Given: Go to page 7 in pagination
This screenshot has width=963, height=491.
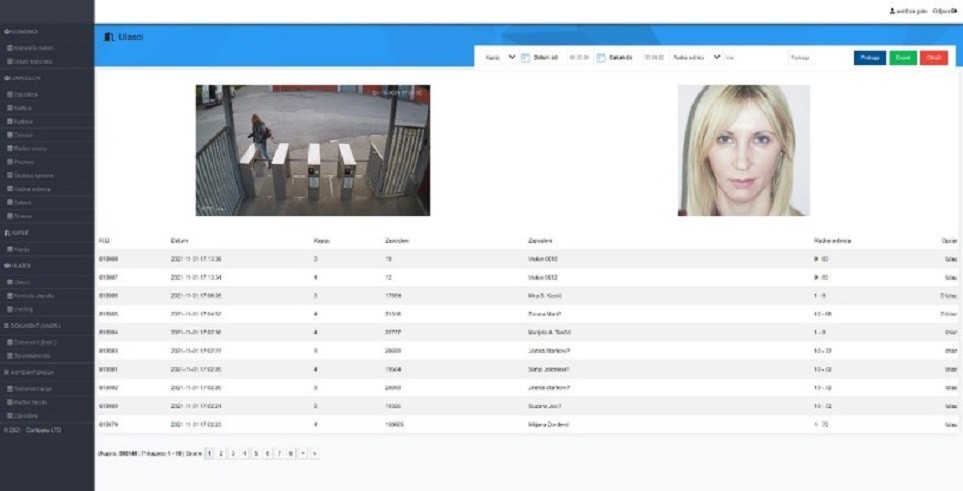Looking at the screenshot, I should (x=279, y=454).
